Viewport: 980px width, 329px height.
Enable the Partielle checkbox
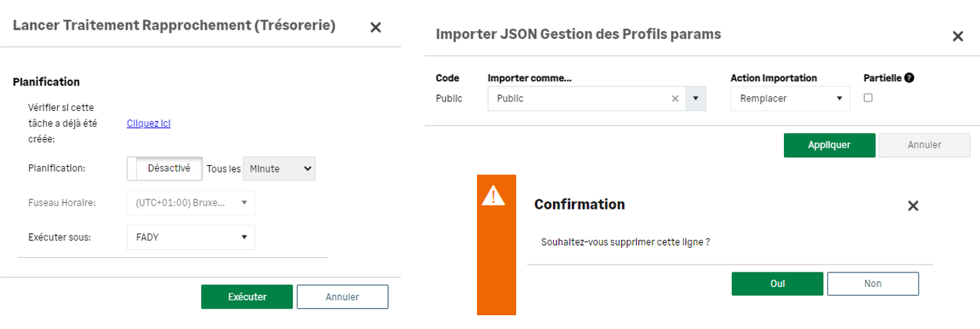coord(869,98)
